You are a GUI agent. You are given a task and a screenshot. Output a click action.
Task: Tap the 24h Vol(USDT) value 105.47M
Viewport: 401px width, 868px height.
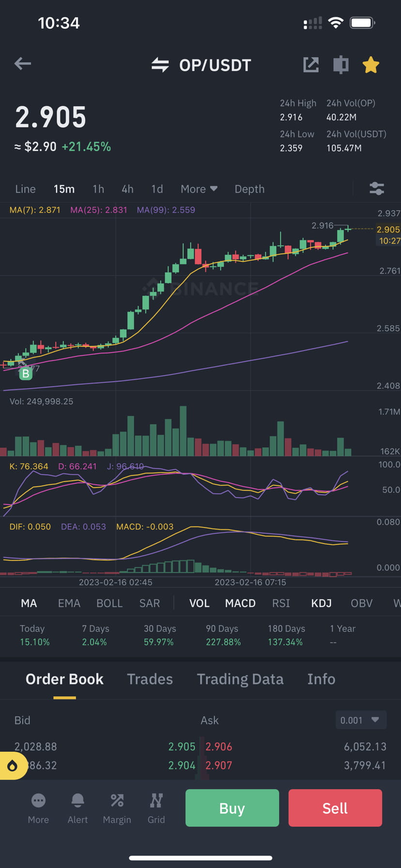pyautogui.click(x=344, y=148)
